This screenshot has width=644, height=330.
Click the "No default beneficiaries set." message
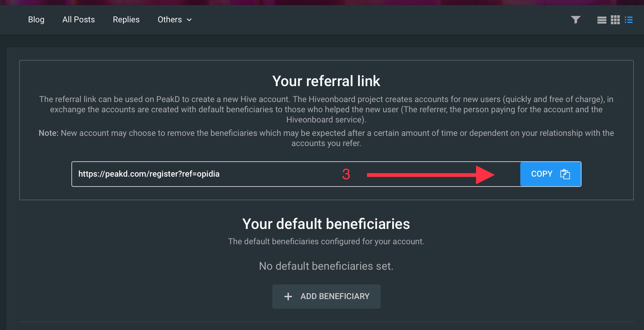click(x=326, y=266)
